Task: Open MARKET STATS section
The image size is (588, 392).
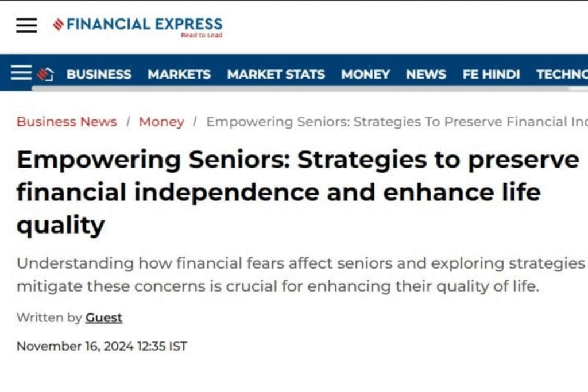Action: tap(276, 75)
